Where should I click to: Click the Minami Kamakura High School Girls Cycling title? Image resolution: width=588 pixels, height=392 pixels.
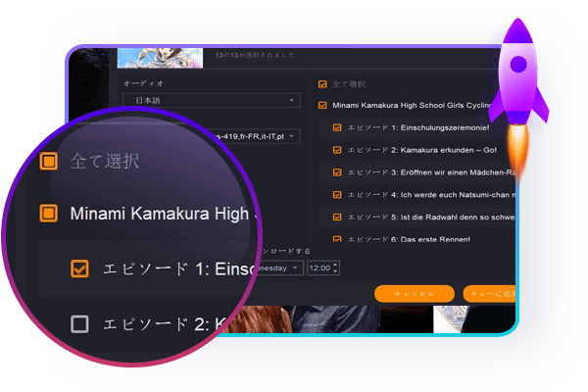pos(412,105)
